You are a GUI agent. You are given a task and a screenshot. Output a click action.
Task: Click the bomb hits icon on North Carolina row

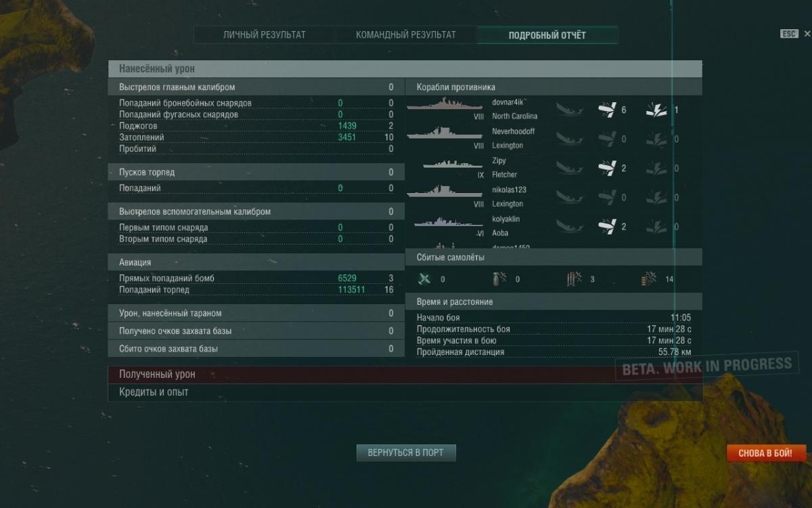point(656,110)
